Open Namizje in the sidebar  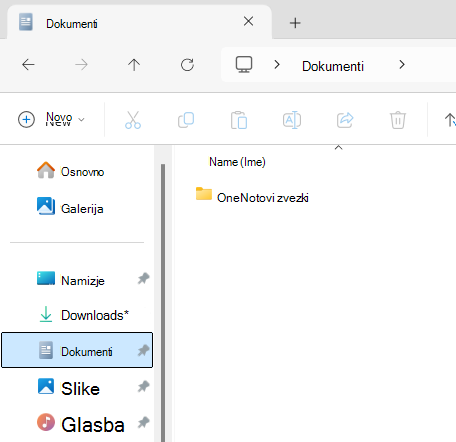tap(71, 280)
